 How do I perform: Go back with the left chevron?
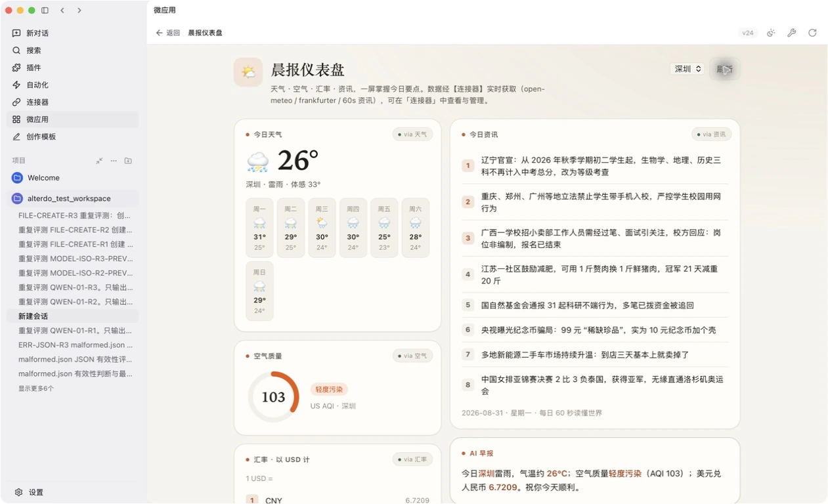pos(62,10)
